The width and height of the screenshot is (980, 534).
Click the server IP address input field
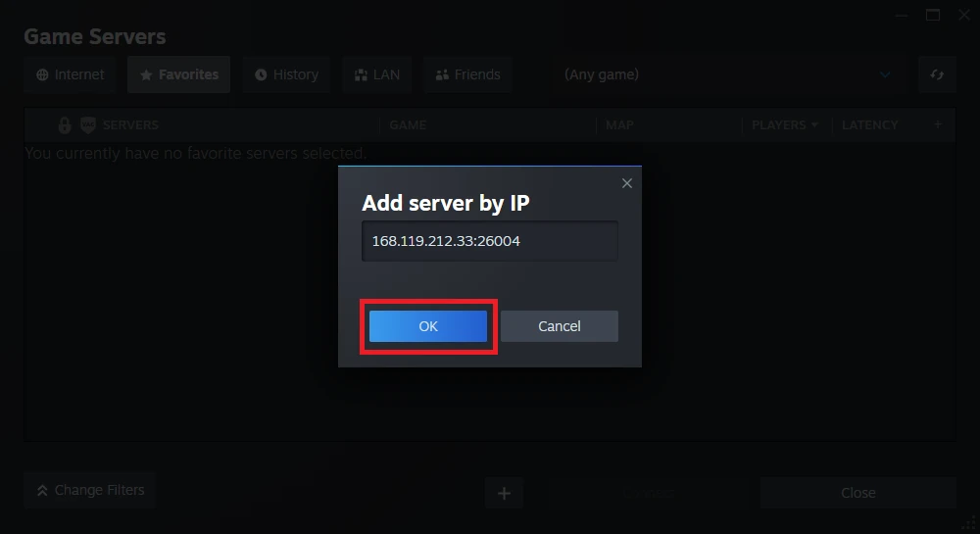(489, 241)
